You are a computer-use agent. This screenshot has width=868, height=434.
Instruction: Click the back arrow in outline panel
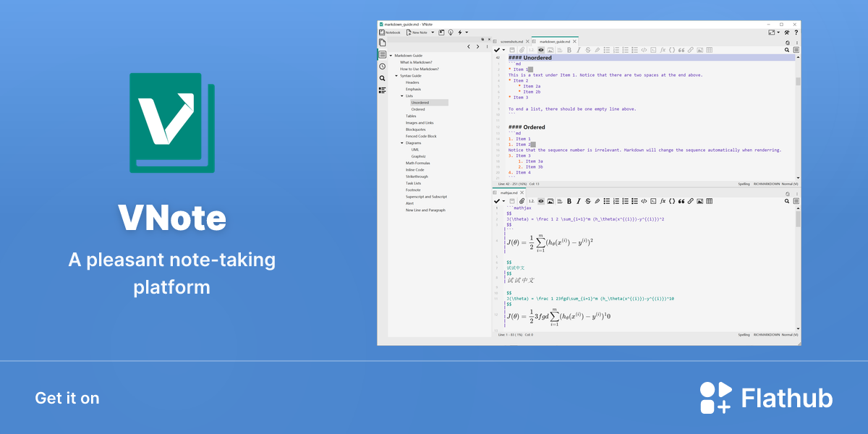coord(469,46)
